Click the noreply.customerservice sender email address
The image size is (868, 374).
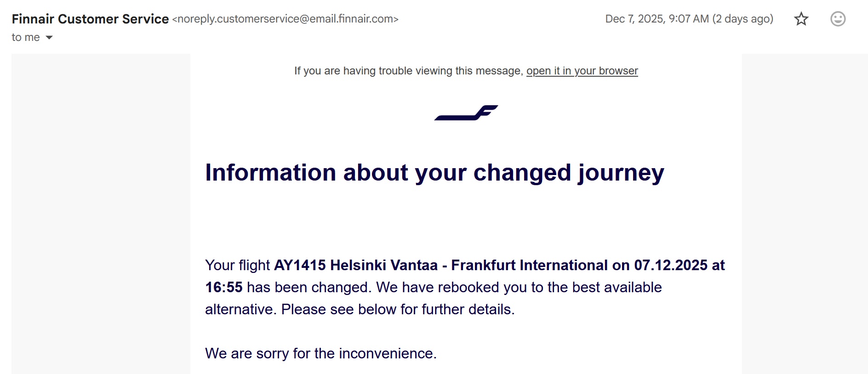point(285,19)
